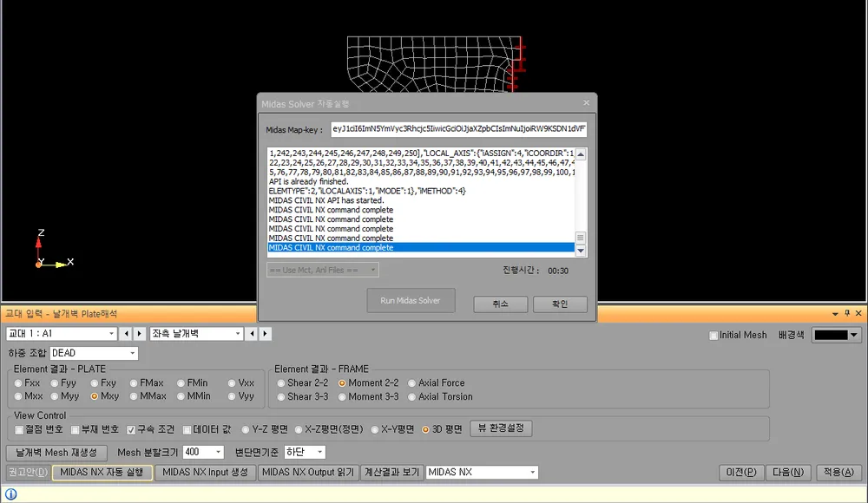Click the 다음(N) button
This screenshot has height=503, width=868.
788,472
